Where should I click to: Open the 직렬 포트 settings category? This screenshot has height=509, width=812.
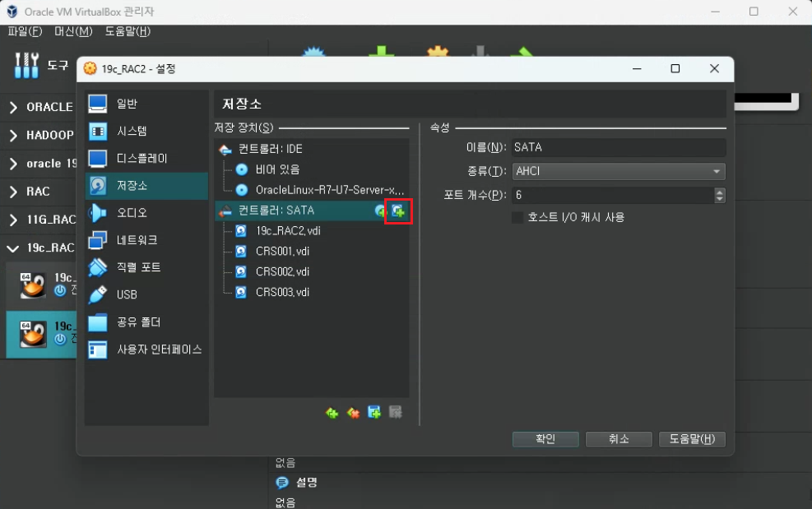[146, 267]
